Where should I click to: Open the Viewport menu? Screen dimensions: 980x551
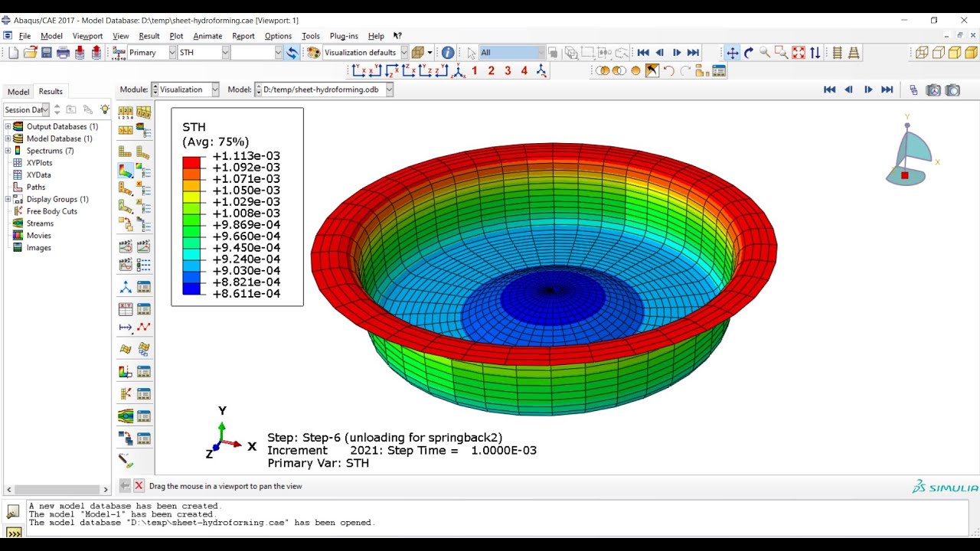(87, 36)
